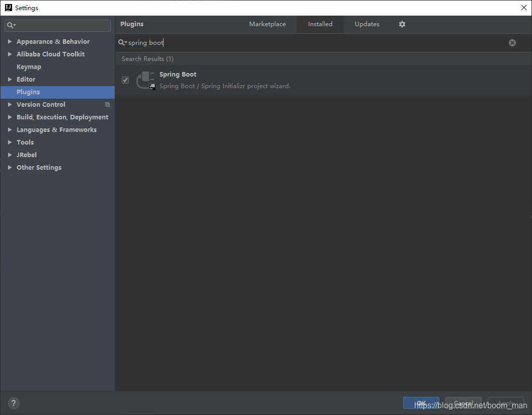This screenshot has width=532, height=415.
Task: Close the Settings dialog window
Action: point(524,8)
